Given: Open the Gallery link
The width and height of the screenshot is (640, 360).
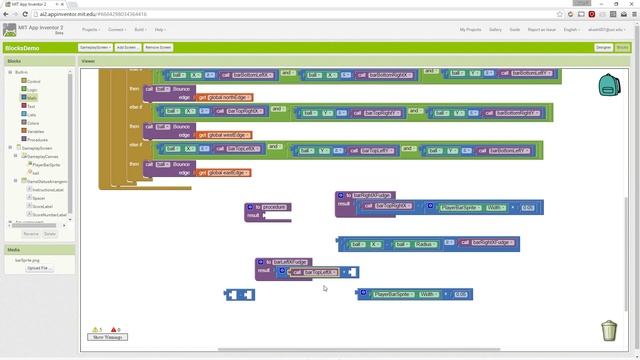Looking at the screenshot, I should pyautogui.click(x=495, y=30).
